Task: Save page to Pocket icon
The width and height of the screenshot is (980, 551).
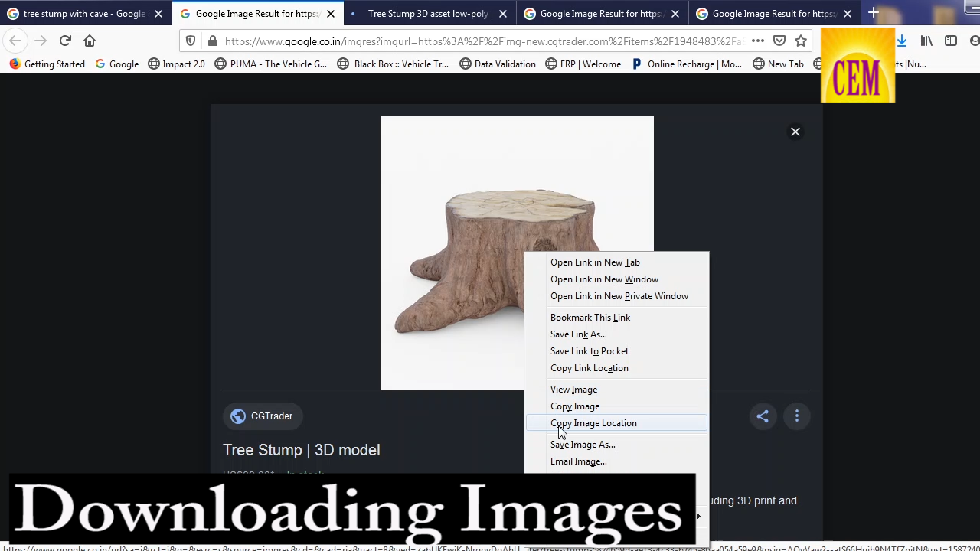Action: coord(779,41)
